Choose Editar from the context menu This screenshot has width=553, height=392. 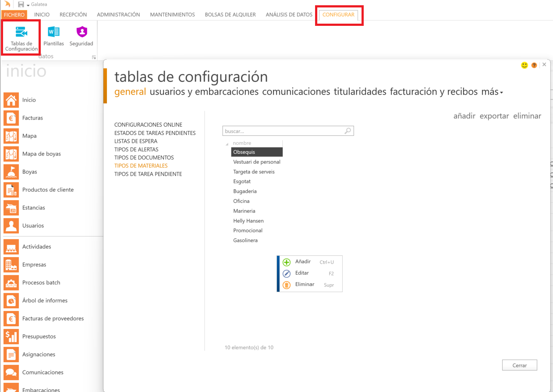[302, 273]
